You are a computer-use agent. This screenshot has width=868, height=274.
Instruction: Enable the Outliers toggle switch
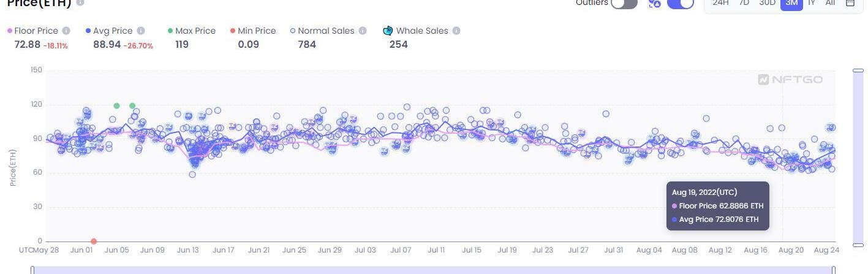pyautogui.click(x=624, y=4)
